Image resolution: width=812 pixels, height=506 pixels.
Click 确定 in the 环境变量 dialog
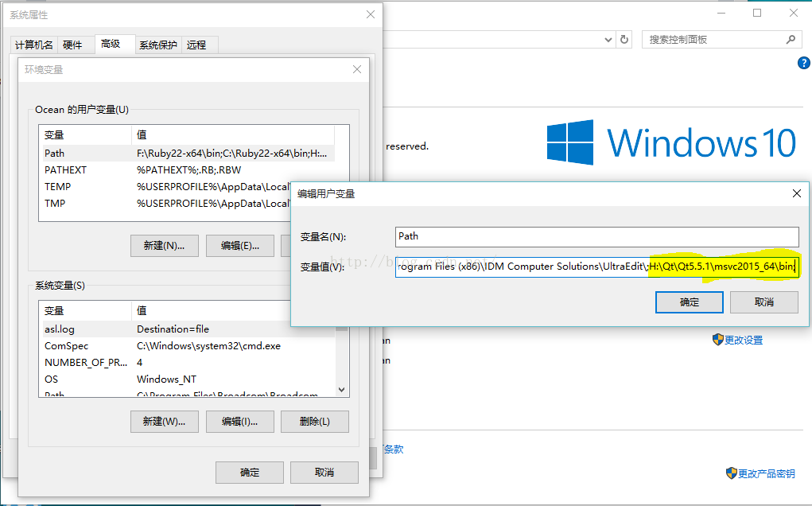(x=250, y=473)
